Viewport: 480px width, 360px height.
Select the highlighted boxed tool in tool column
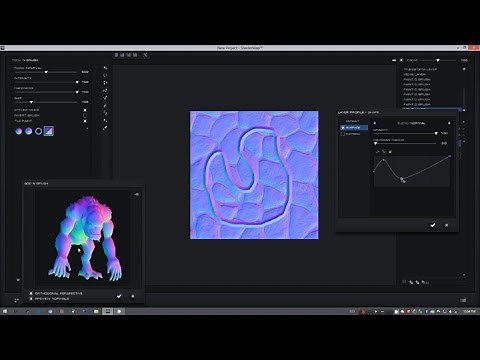pos(105,90)
